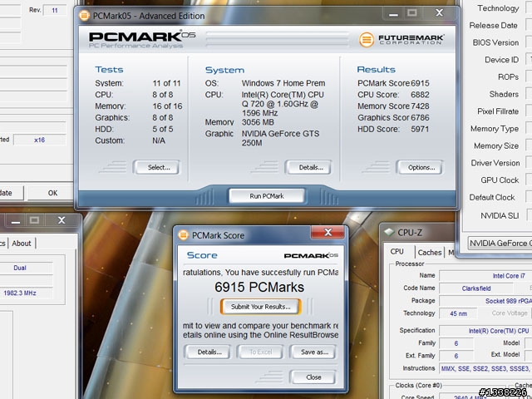Open the NVIDIA GeForce dropdown in the GPU window

click(500, 243)
